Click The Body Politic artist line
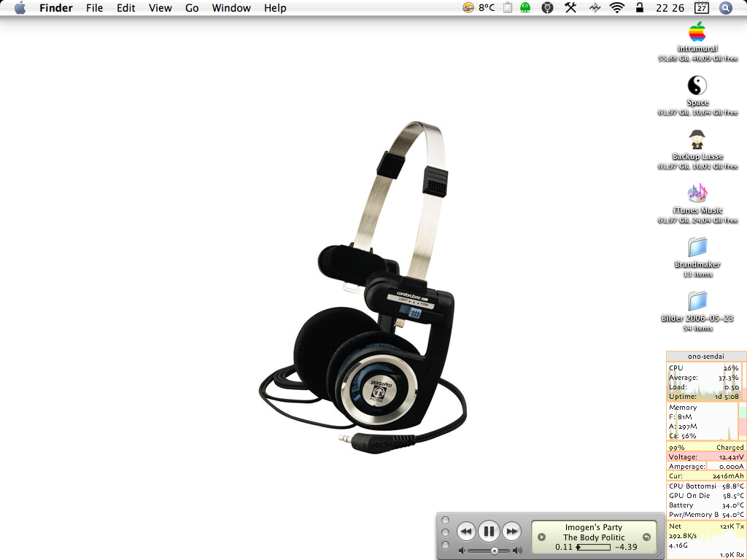 (594, 537)
